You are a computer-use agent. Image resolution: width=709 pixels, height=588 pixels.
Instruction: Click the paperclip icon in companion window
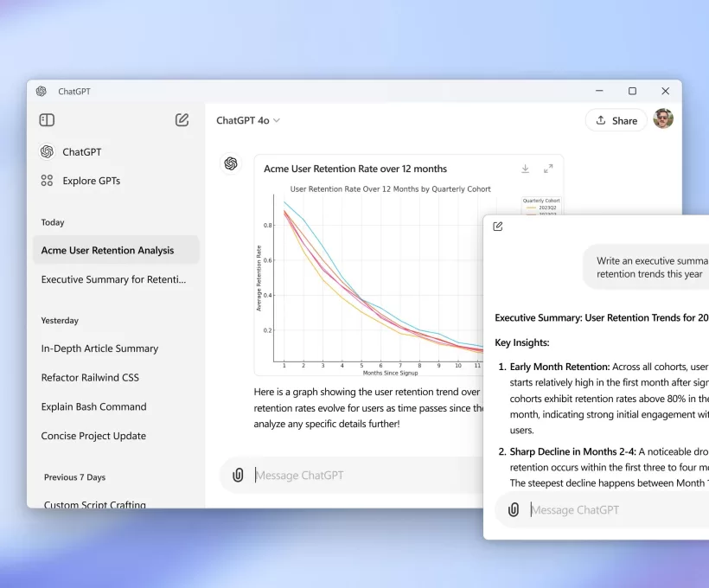click(514, 509)
